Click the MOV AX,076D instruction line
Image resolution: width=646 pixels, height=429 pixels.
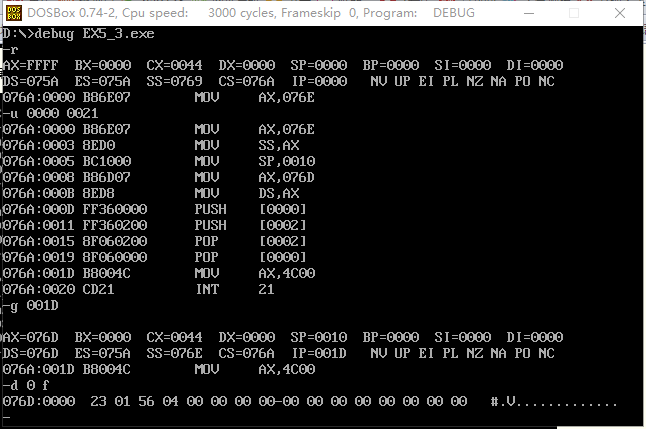pos(159,177)
